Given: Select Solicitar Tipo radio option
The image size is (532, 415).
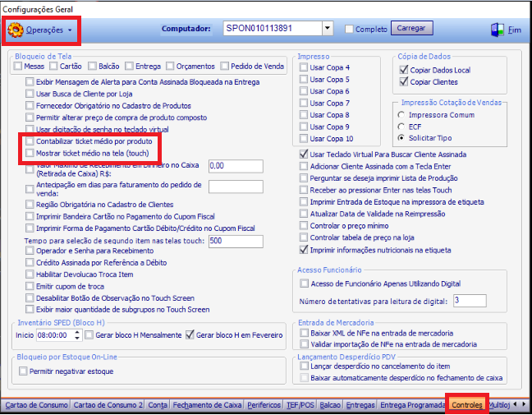Looking at the screenshot, I should (x=401, y=138).
